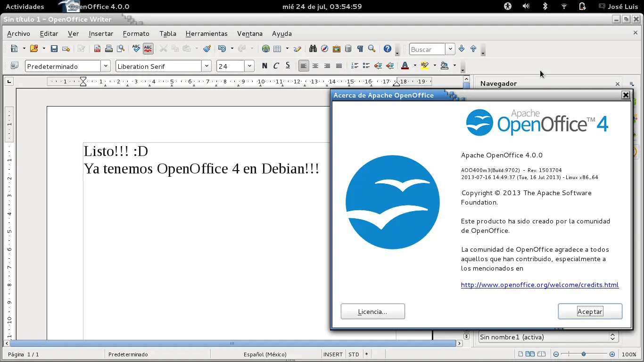Click the Data Sources icon

348,49
